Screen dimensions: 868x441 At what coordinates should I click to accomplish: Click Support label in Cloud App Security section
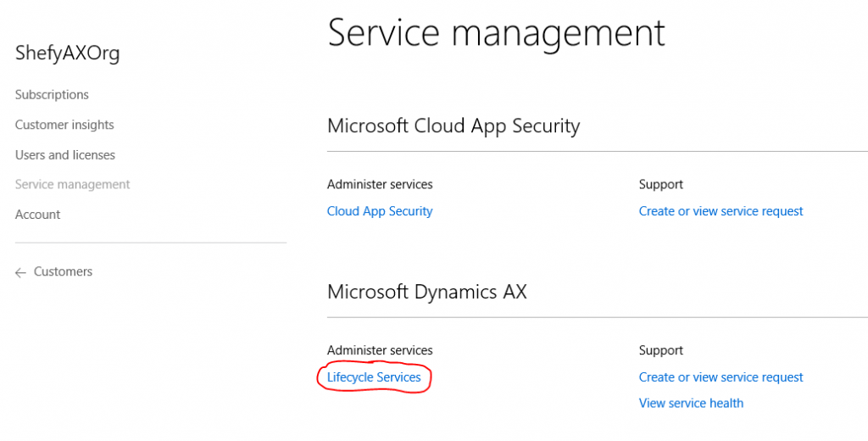click(x=661, y=184)
